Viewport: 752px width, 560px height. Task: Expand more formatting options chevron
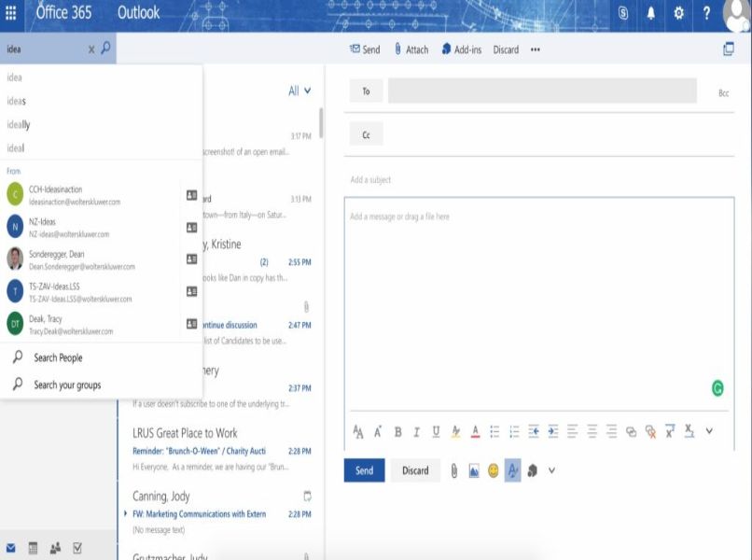point(709,431)
